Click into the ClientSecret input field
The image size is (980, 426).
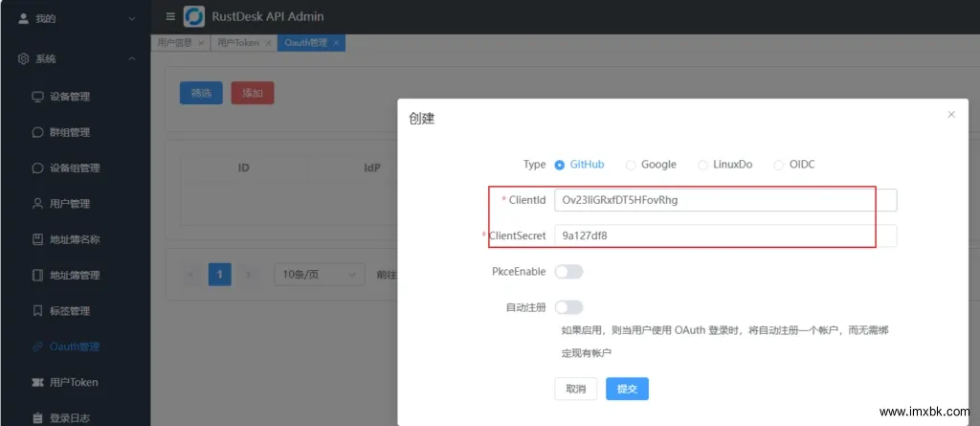tap(725, 235)
